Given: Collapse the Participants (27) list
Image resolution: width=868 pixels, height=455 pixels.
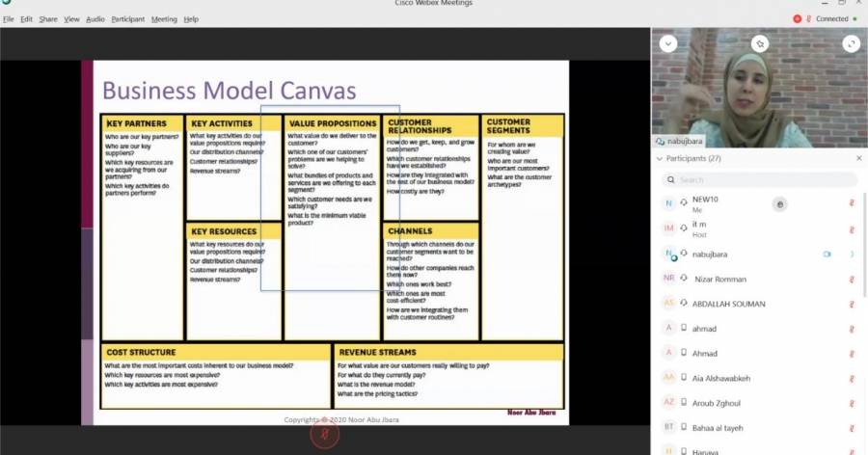Looking at the screenshot, I should tap(659, 158).
